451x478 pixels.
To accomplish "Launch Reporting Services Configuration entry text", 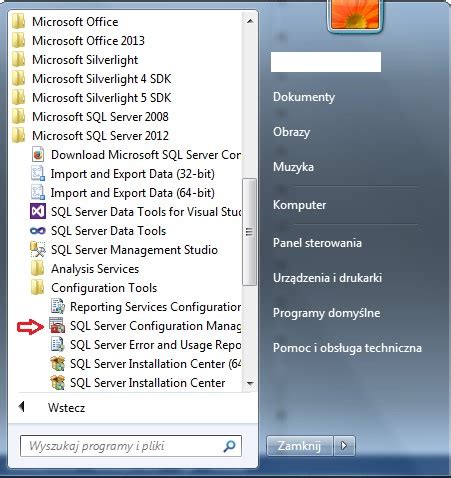I will (156, 307).
